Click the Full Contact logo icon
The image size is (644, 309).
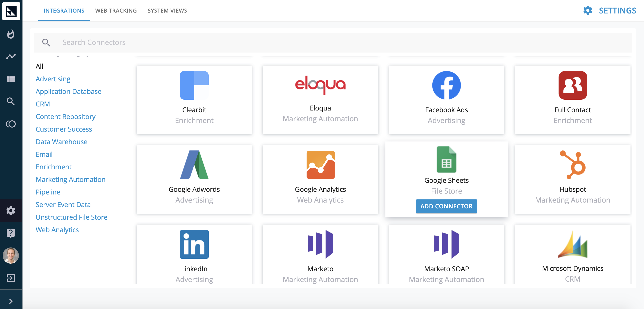(572, 85)
